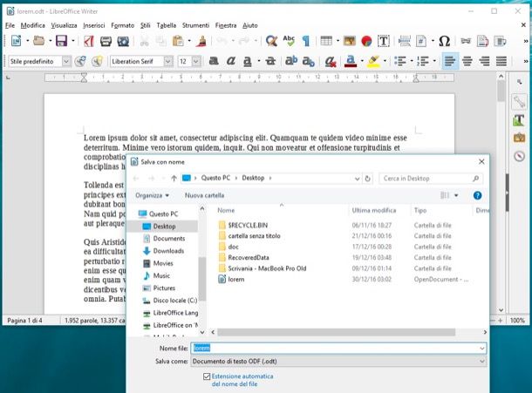Viewport: 532px width, 393px height.
Task: Click the Print icon in toolbar
Action: tap(106, 41)
